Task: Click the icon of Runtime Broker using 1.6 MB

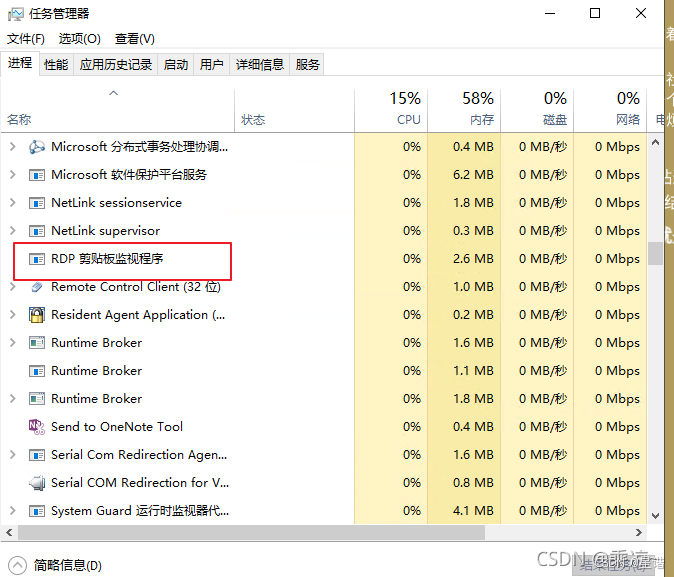Action: (x=37, y=343)
